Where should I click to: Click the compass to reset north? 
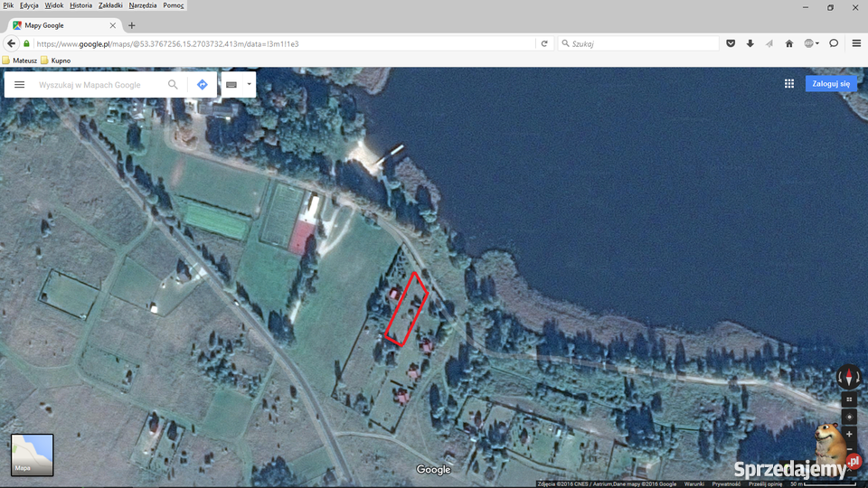848,377
